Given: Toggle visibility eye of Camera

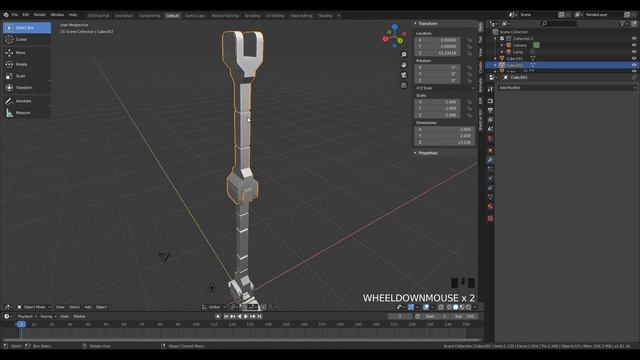Looking at the screenshot, I should point(634,45).
